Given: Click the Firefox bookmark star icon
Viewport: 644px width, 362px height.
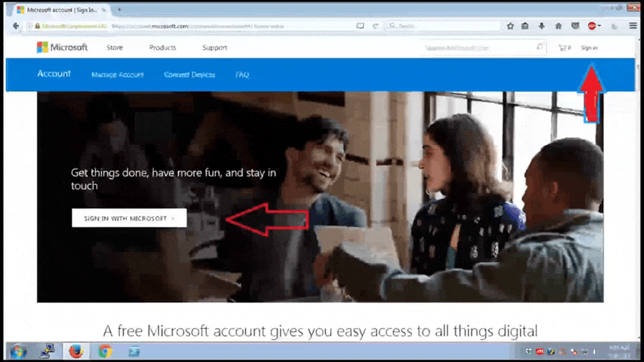Looking at the screenshot, I should pos(510,26).
